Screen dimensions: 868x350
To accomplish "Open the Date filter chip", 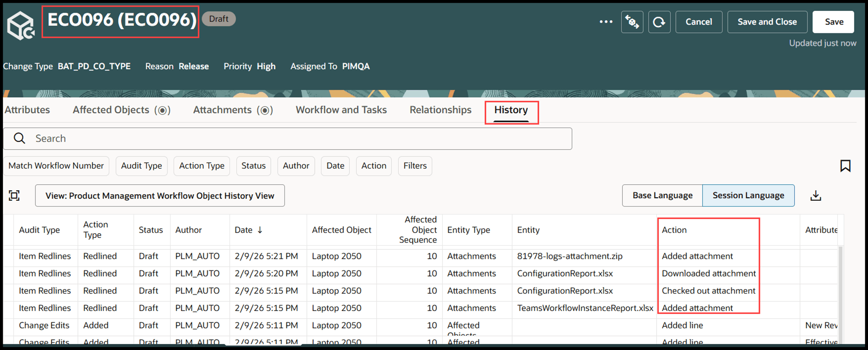I will [x=335, y=166].
